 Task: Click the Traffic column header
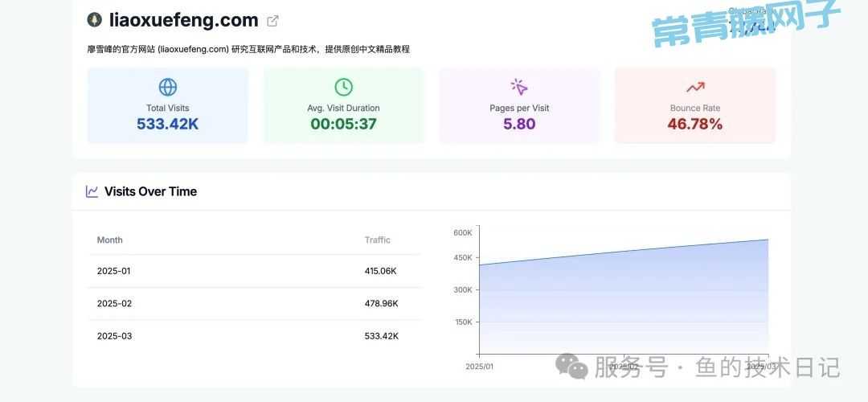378,240
